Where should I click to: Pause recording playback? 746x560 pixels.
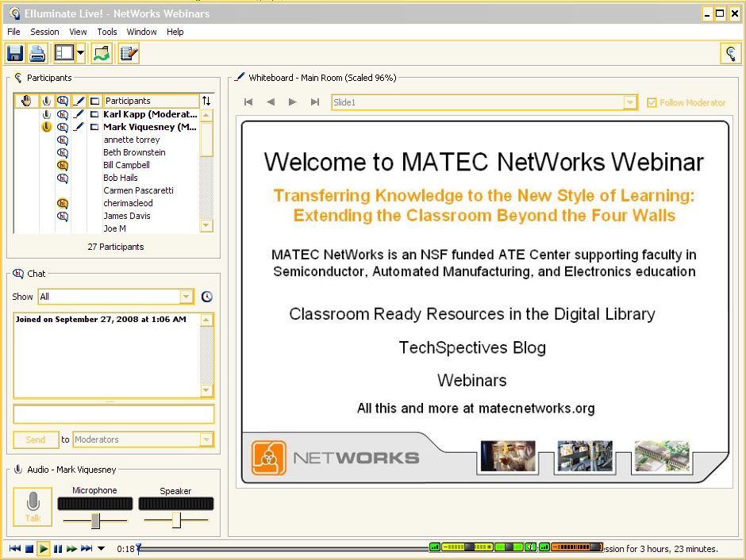click(x=58, y=549)
